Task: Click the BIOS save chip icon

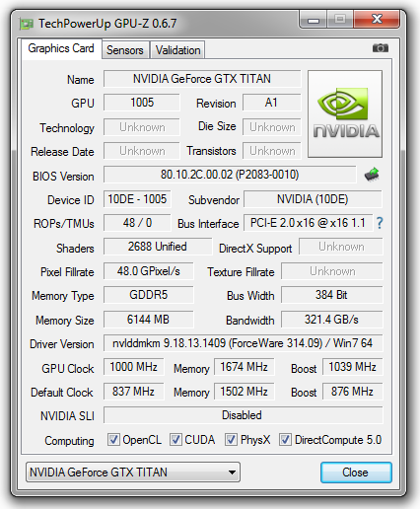Action: pos(372,175)
